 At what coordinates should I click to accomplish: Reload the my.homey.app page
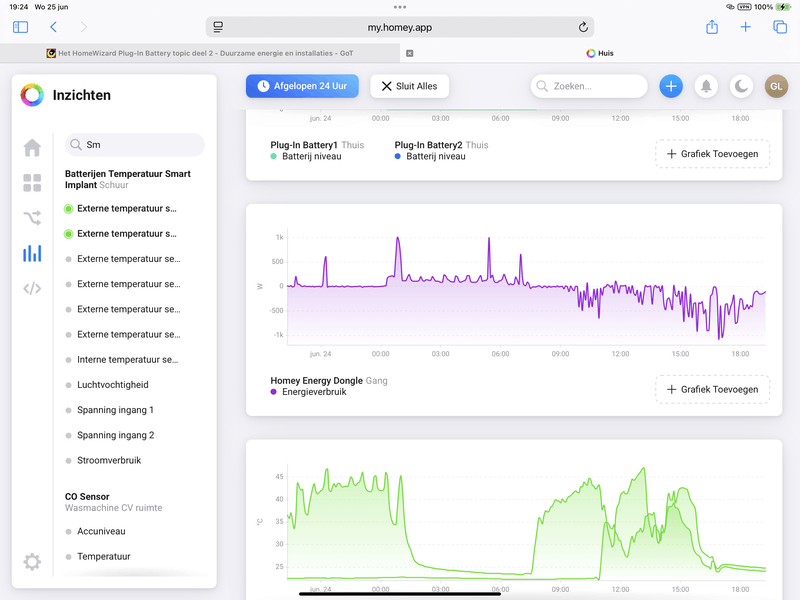pos(583,27)
